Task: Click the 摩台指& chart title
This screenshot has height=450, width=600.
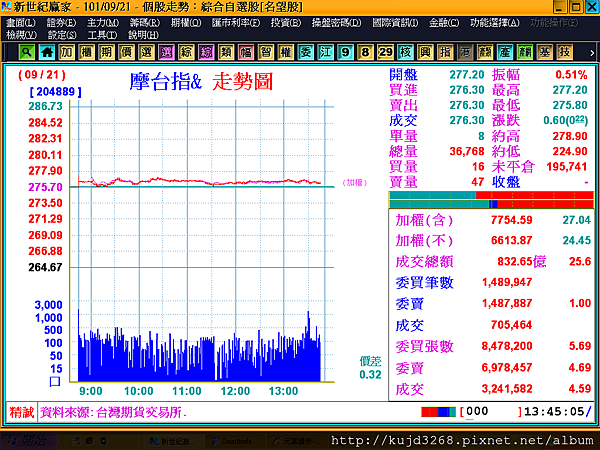Action: (x=165, y=82)
